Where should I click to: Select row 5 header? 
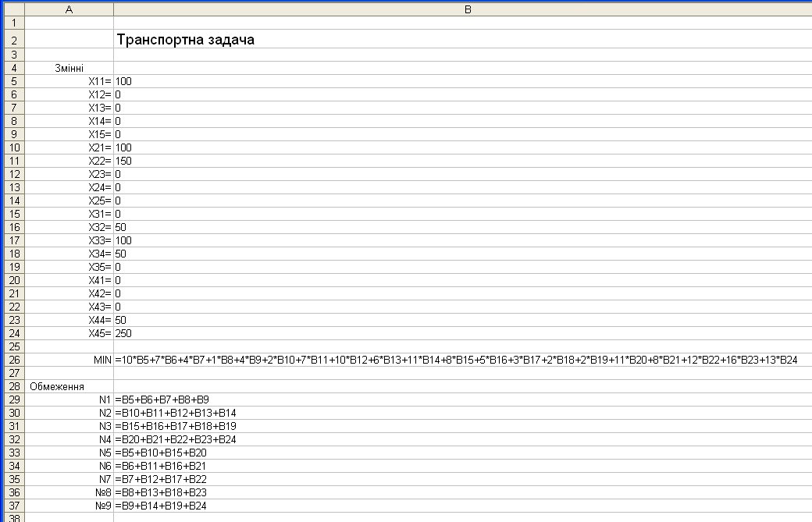pos(15,81)
